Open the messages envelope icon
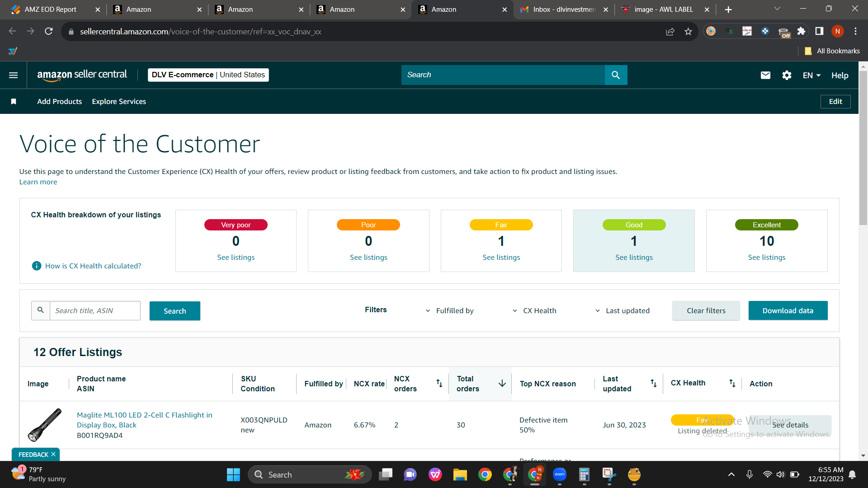This screenshot has width=868, height=488. coord(765,75)
